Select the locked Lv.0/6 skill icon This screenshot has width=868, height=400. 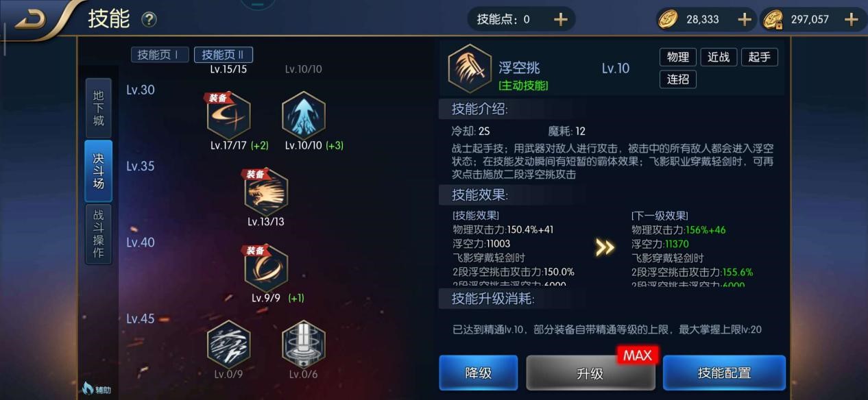pyautogui.click(x=303, y=343)
